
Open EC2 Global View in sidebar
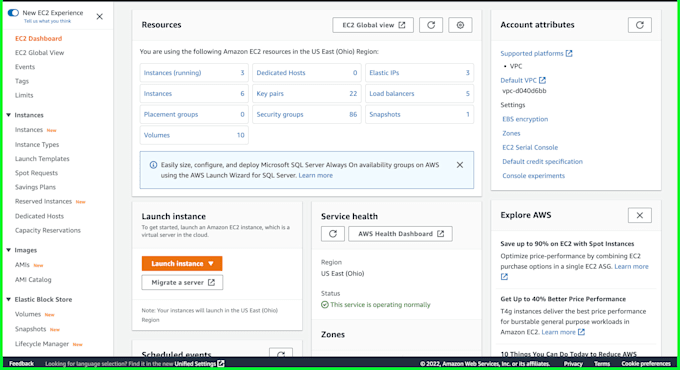tap(39, 53)
